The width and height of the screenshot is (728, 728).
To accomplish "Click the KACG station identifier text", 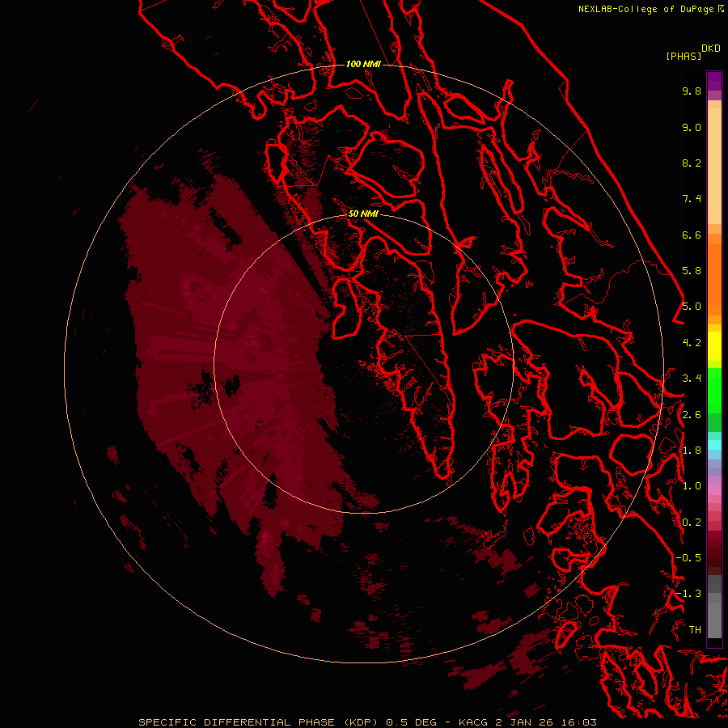I will click(473, 722).
